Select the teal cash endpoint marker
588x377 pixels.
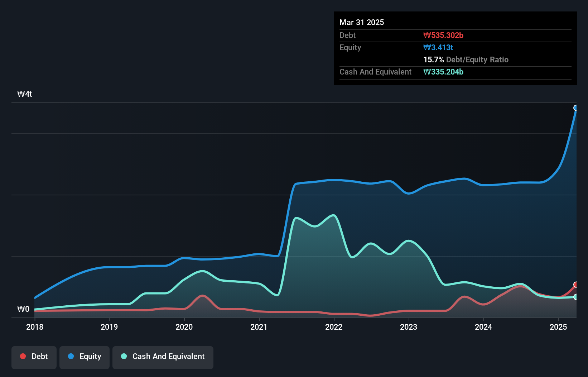coord(576,297)
